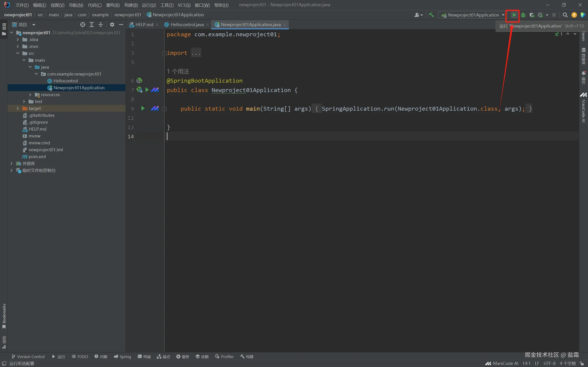This screenshot has height=367, width=588.
Task: Open Search Everywhere magnifier icon
Action: pyautogui.click(x=565, y=15)
